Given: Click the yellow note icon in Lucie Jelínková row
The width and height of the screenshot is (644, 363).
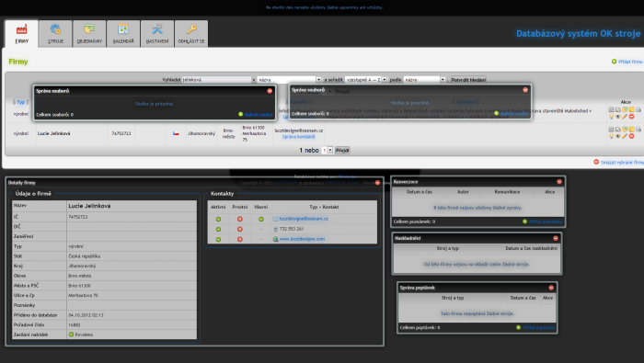Looking at the screenshot, I should pyautogui.click(x=632, y=130).
